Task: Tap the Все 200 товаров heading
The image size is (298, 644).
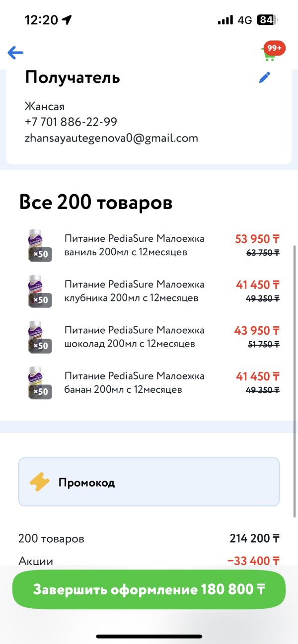Action: point(96,203)
